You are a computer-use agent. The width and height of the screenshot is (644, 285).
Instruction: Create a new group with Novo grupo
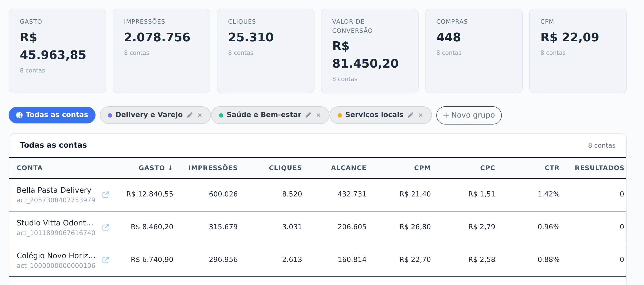469,115
